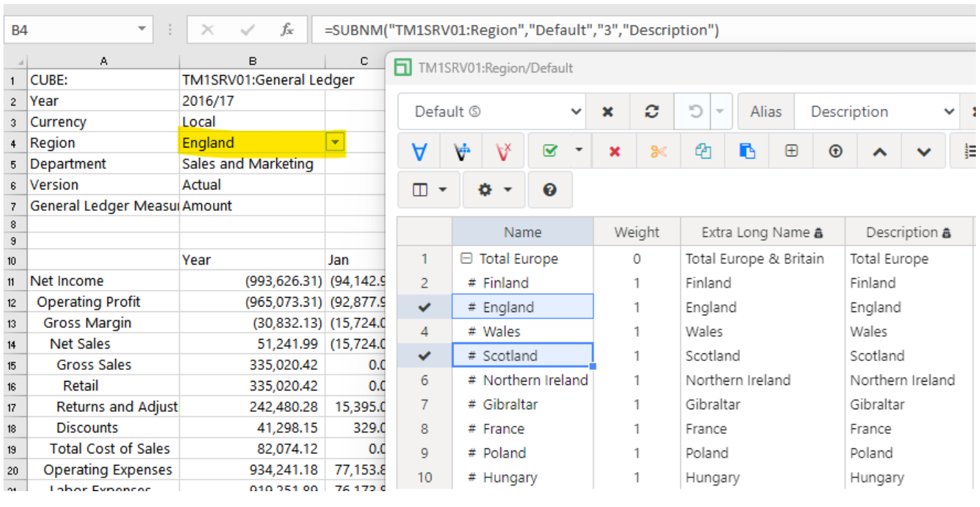Open the settings gear dropdown
Image resolution: width=980 pixels, height=507 pixels.
[493, 190]
